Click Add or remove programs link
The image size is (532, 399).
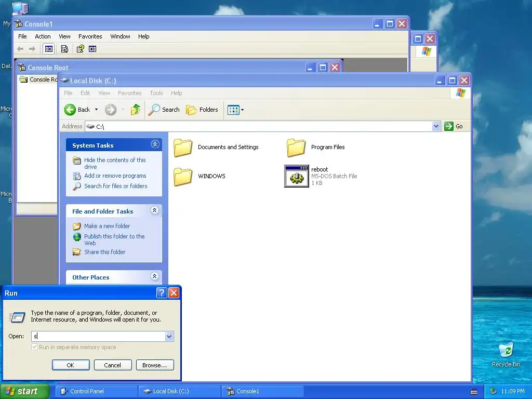click(x=115, y=176)
